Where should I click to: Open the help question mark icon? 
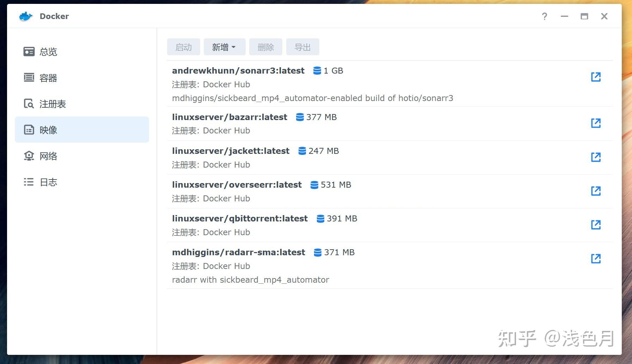tap(544, 16)
